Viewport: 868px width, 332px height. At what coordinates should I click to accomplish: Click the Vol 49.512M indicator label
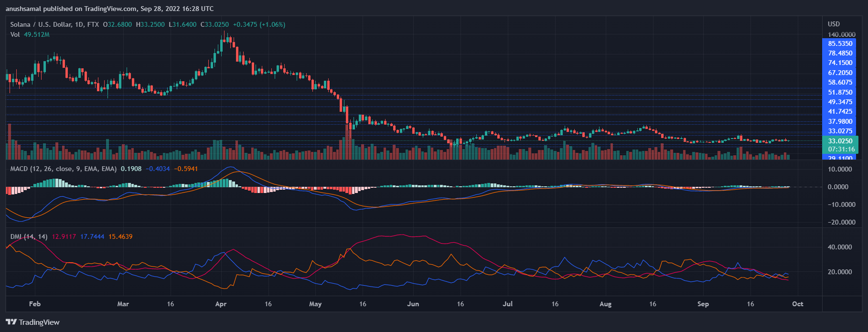tap(30, 34)
